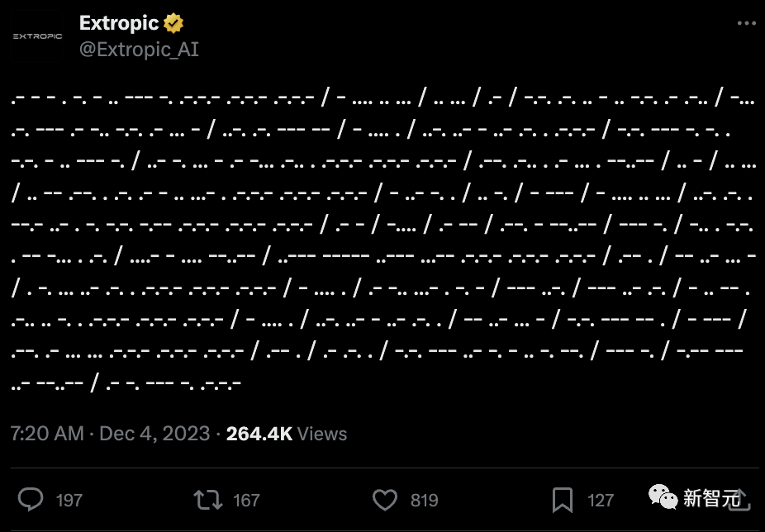Viewport: 765px width, 532px height.
Task: Click the Extropic display name
Action: pyautogui.click(x=119, y=23)
